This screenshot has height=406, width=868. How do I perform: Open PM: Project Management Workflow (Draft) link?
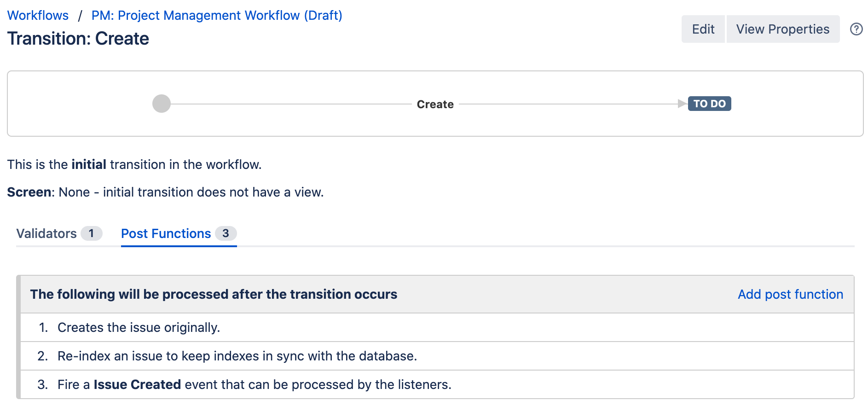tap(216, 15)
